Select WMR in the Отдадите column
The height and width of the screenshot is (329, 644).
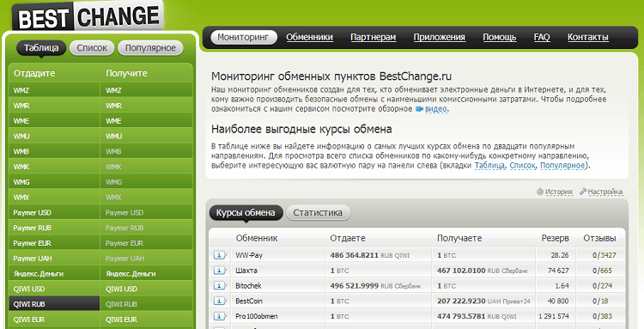[54, 106]
